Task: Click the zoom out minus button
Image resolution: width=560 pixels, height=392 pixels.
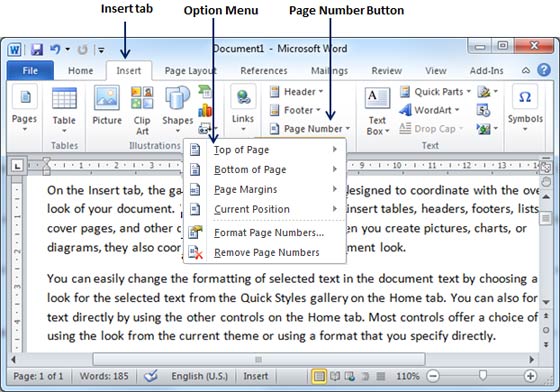Action: tap(433, 376)
